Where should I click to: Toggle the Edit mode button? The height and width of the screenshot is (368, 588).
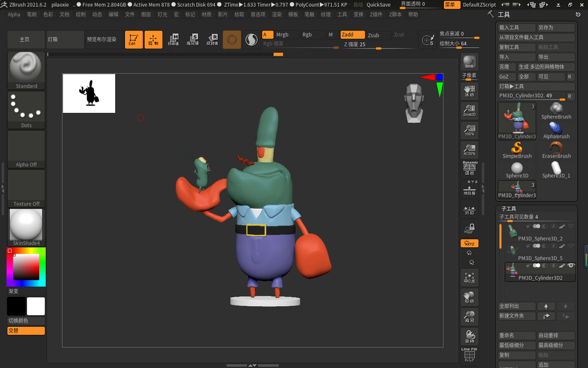coord(134,39)
